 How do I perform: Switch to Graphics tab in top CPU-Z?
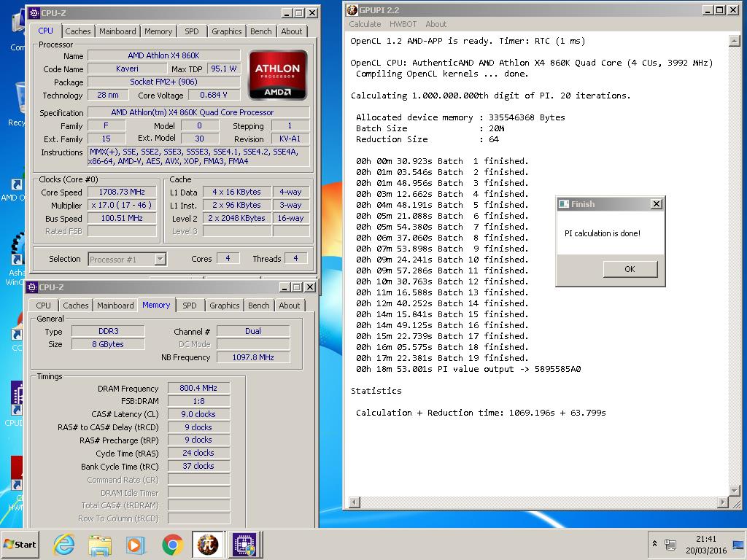[x=227, y=31]
